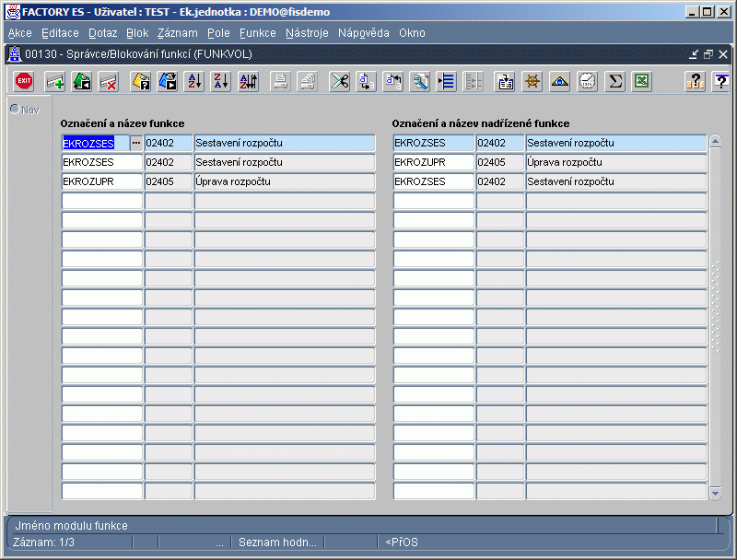Restore the inner FUNKVOL window
Viewport: 737px width, 560px height.
pyautogui.click(x=708, y=54)
